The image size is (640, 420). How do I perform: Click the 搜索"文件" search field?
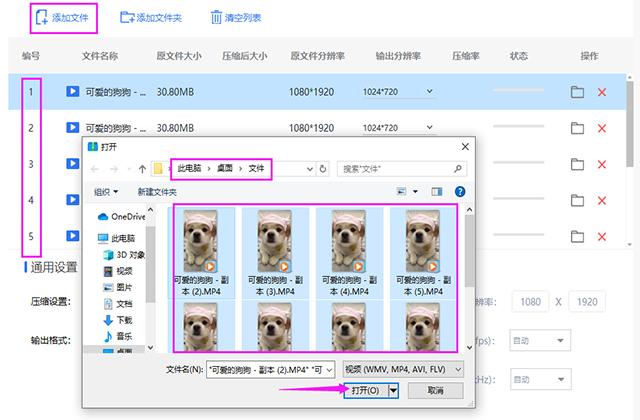click(402, 169)
